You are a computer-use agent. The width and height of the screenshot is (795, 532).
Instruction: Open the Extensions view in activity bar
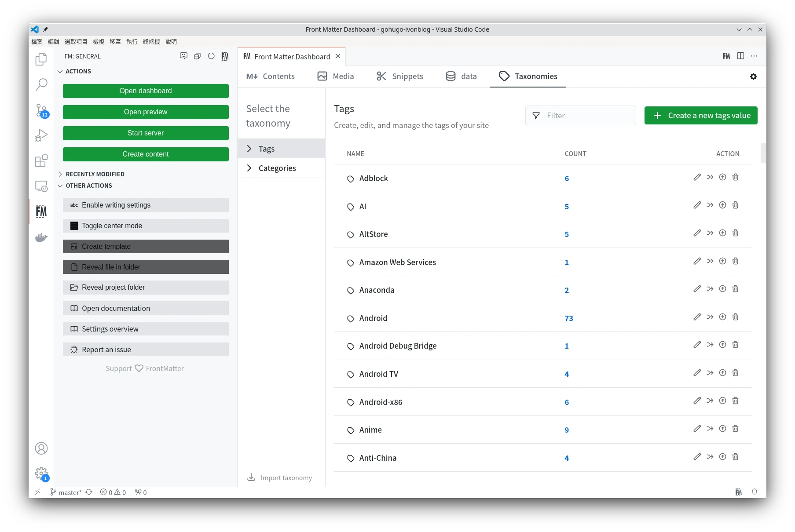point(41,161)
